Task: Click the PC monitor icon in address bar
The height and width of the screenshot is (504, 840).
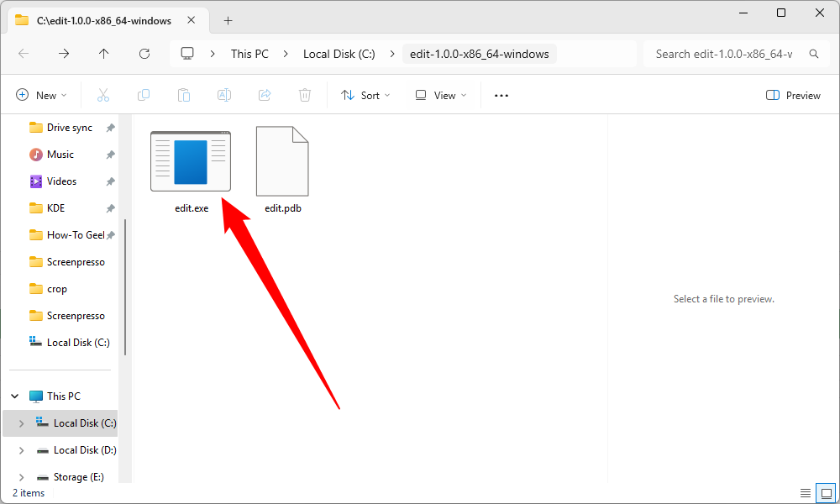Action: 187,54
